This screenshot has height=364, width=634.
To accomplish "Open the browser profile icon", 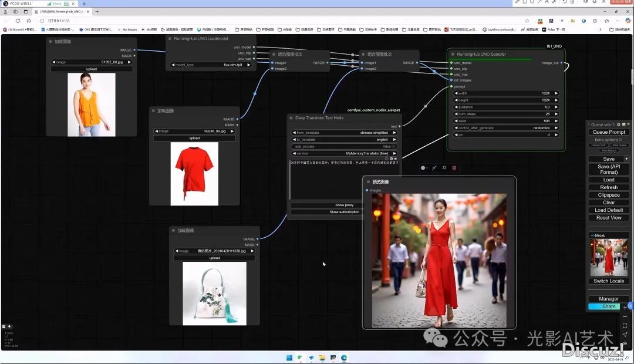I will click(x=6, y=12).
